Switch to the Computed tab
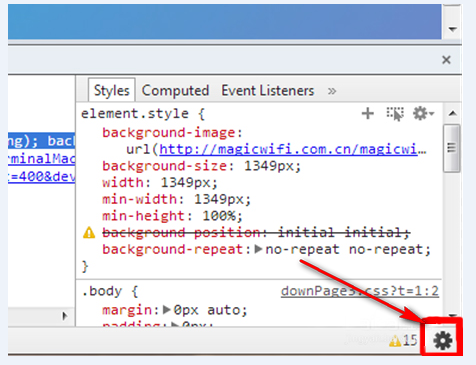 (x=175, y=91)
